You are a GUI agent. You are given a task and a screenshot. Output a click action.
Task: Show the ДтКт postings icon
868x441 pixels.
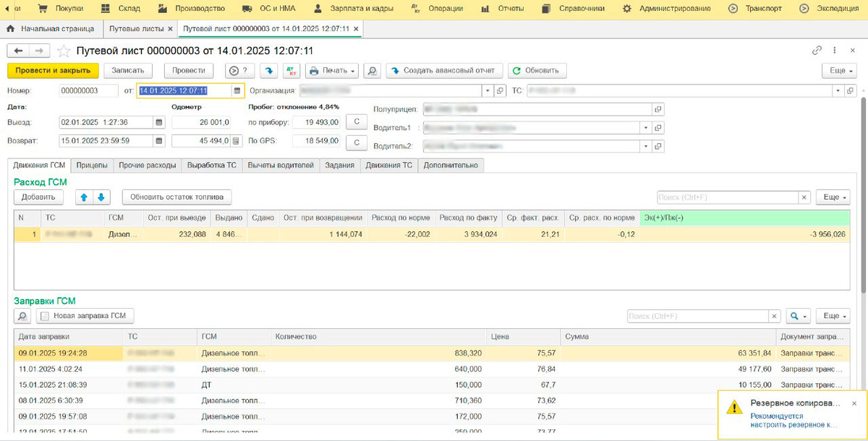point(292,70)
